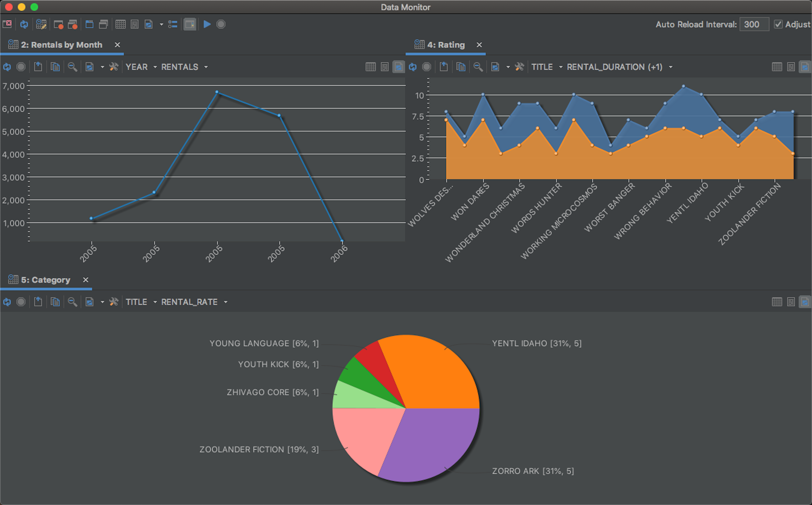Click the export icon in the Rating panel
Image resolution: width=812 pixels, height=505 pixels.
pyautogui.click(x=444, y=67)
